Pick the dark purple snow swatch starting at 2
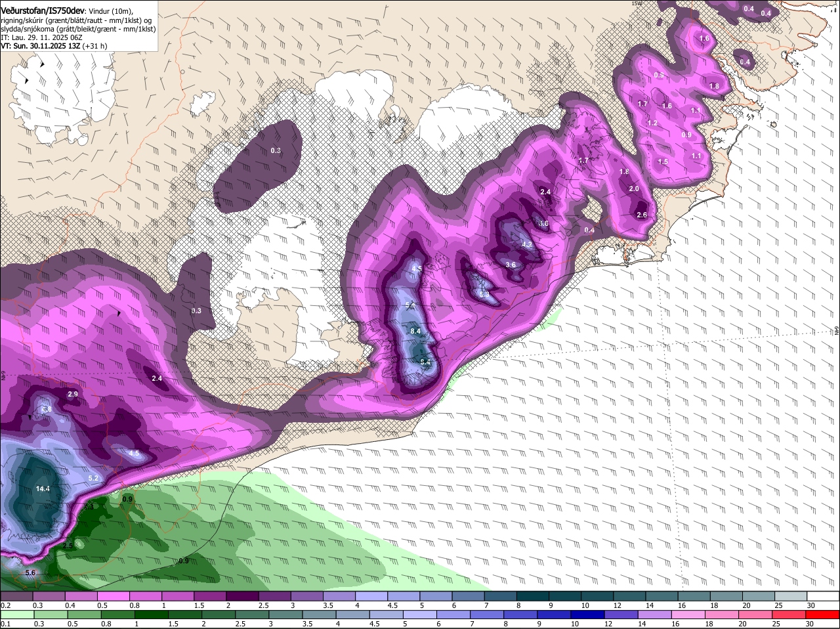The width and height of the screenshot is (840, 629). [x=242, y=596]
